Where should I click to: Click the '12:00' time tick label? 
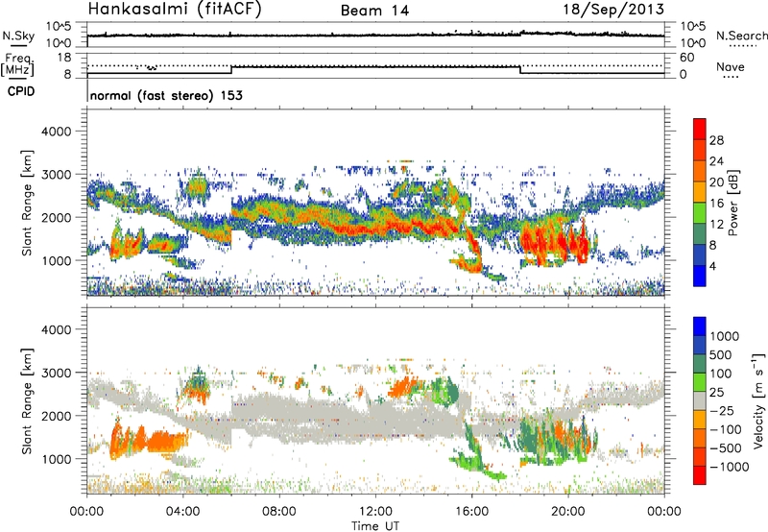click(375, 512)
